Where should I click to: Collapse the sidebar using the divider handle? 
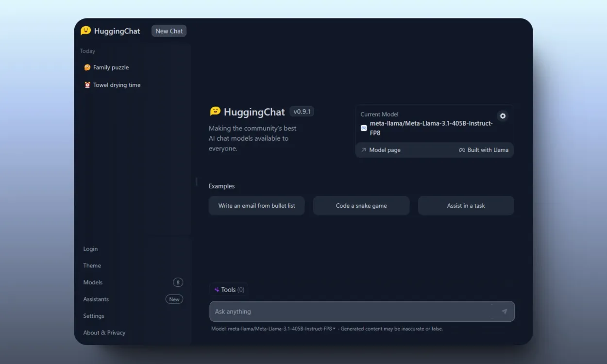pyautogui.click(x=196, y=182)
